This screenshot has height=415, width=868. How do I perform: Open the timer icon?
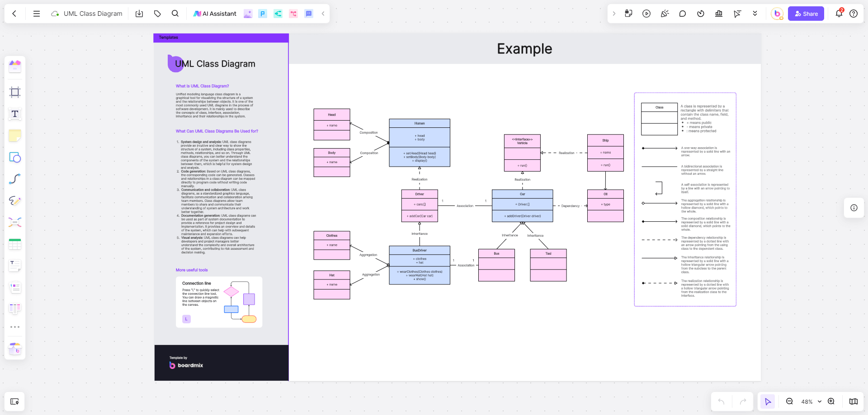701,14
